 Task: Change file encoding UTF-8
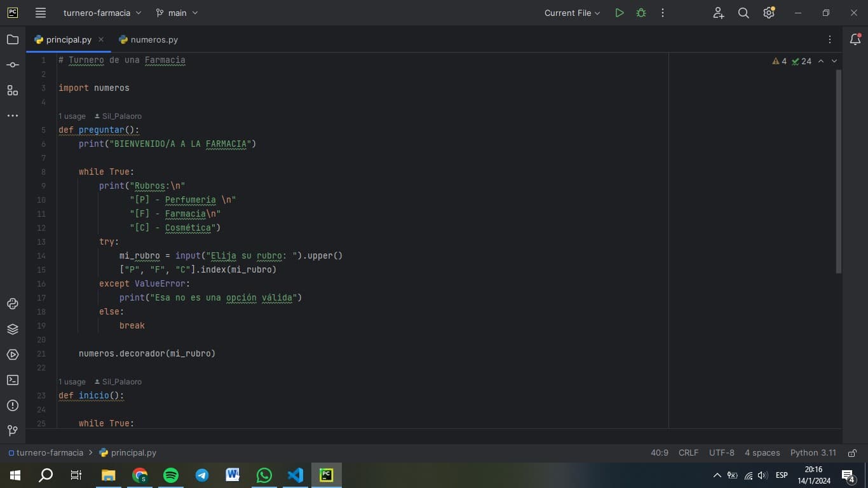(x=722, y=453)
